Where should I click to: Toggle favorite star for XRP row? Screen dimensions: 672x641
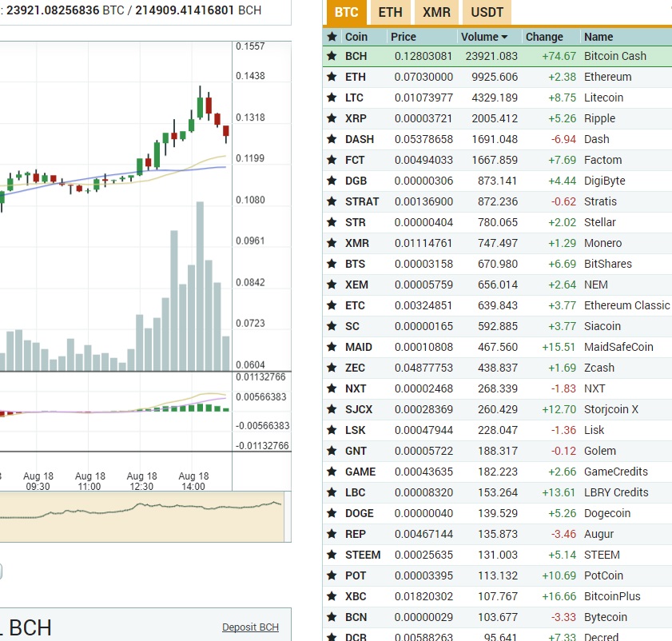[x=332, y=118]
